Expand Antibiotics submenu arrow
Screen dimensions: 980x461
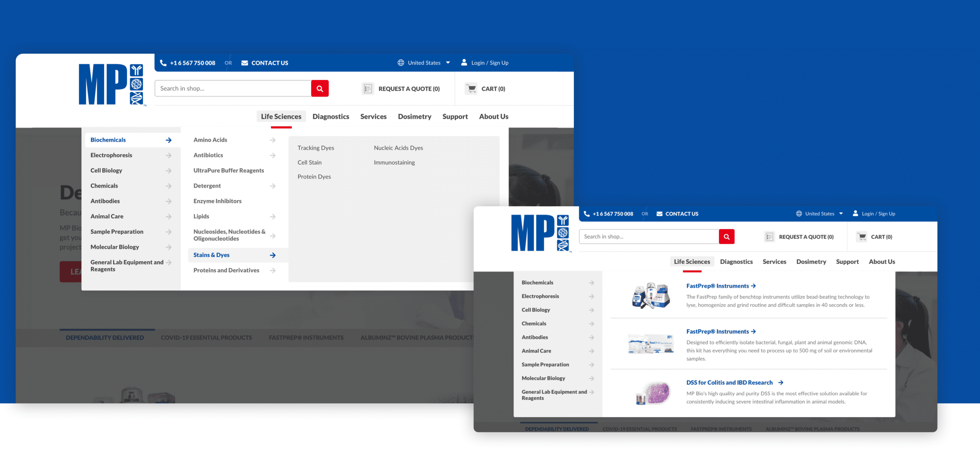coord(273,155)
